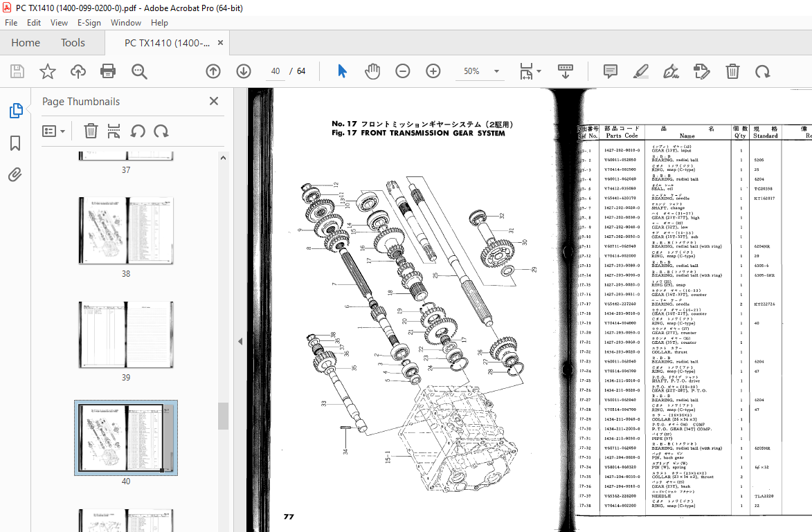Rotate thumbnails counterclockwise
The width and height of the screenshot is (812, 532).
click(x=137, y=131)
